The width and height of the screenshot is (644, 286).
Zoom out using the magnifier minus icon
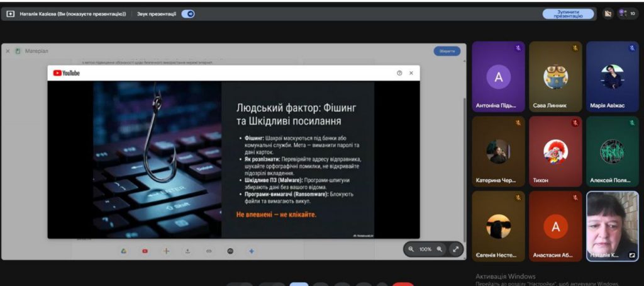point(411,249)
